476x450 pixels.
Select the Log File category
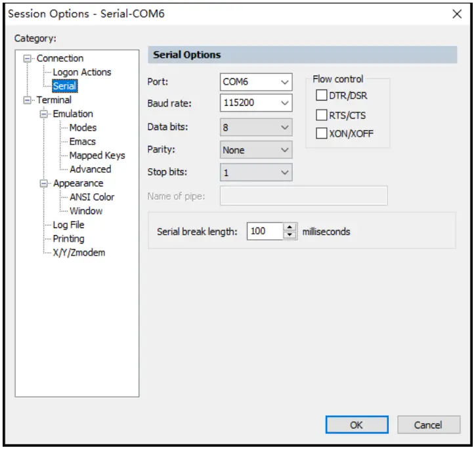68,225
